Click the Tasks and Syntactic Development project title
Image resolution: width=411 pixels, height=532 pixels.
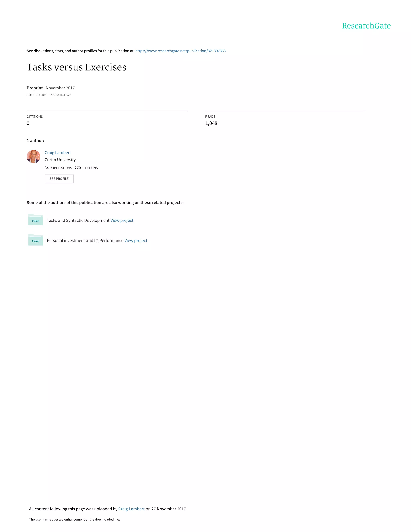[x=78, y=220]
